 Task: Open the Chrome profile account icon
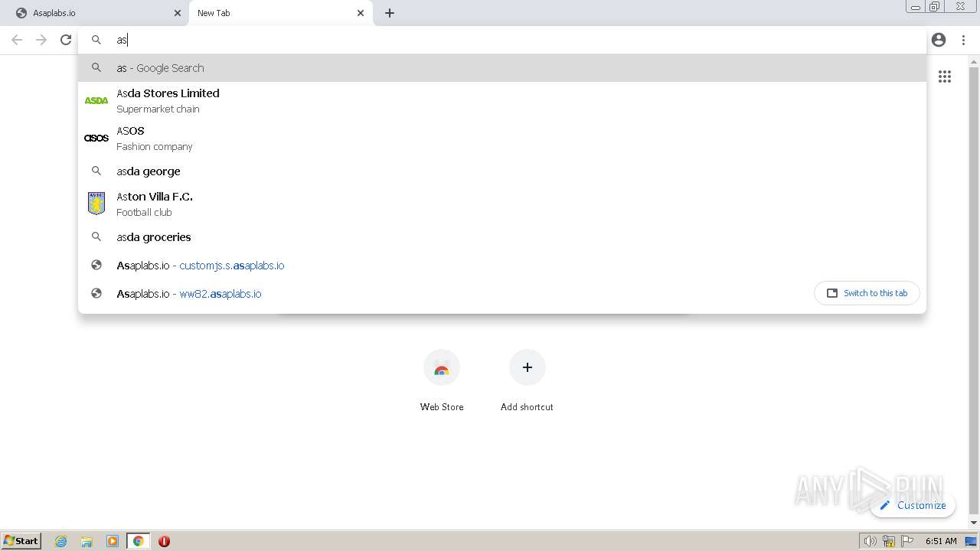point(939,40)
